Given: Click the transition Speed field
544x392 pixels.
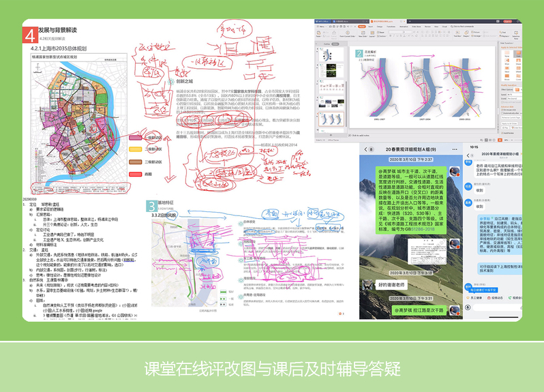Looking at the screenshot, I should (515, 94).
